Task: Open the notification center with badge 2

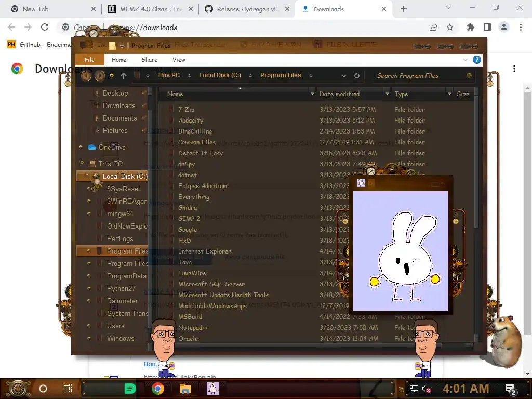Action: click(511, 390)
